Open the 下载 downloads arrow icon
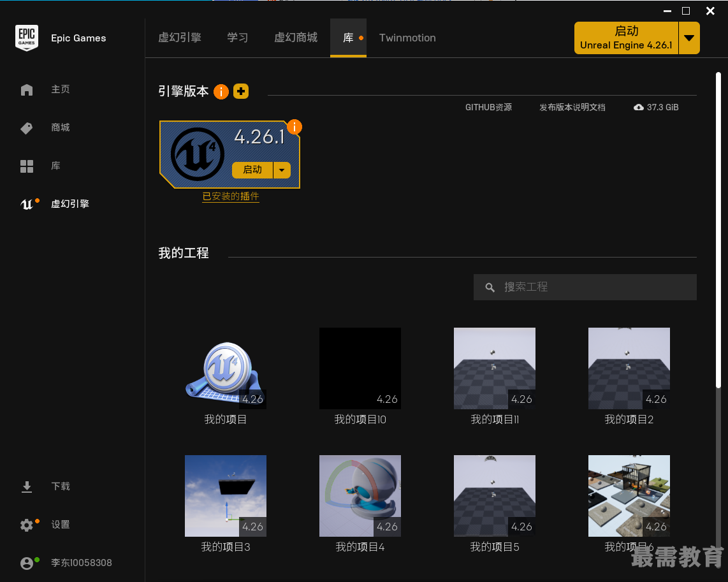 coord(27,486)
